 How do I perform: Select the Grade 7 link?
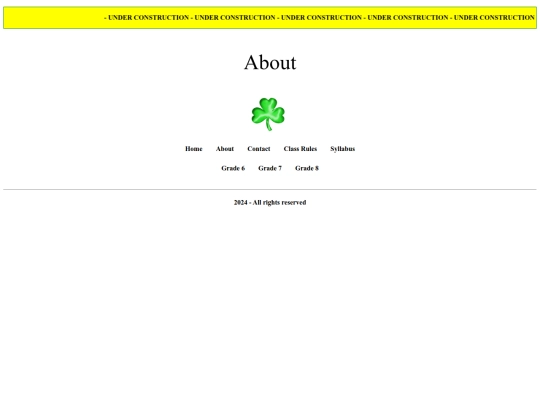(x=270, y=168)
